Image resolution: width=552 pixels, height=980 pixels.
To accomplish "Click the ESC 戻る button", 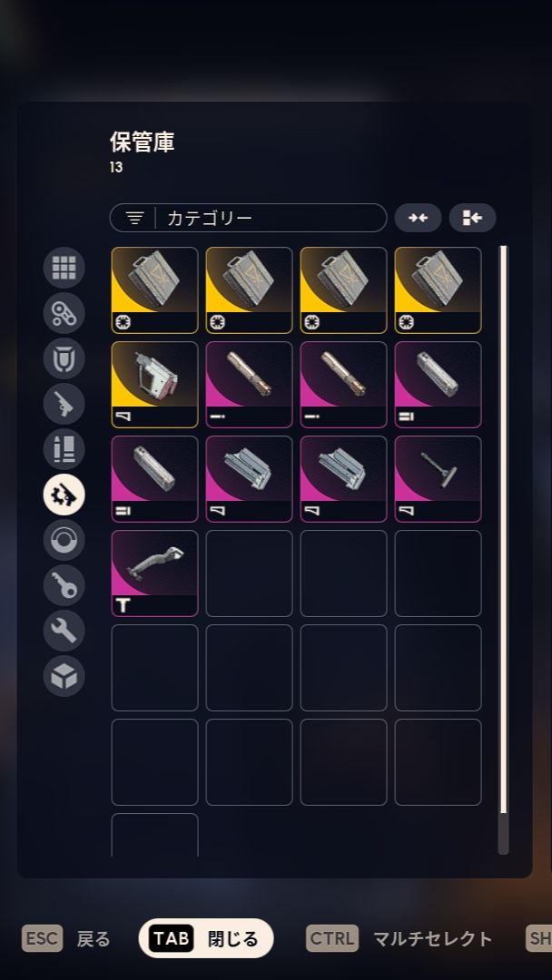I will (65, 938).
